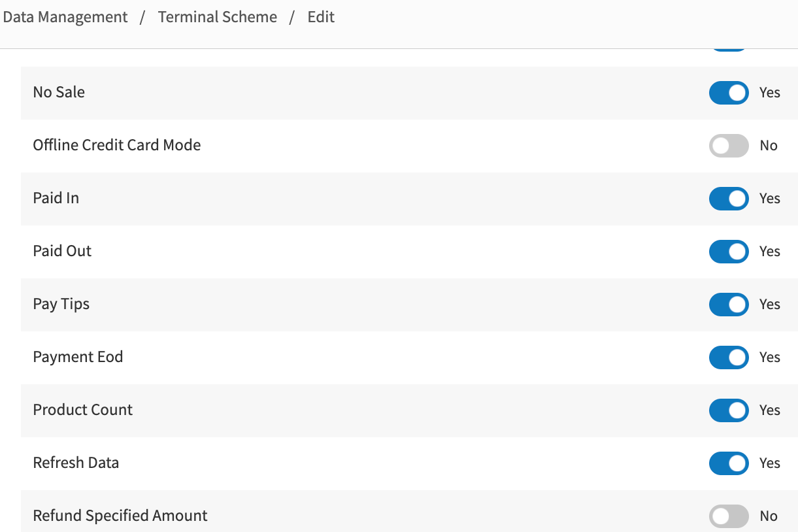The width and height of the screenshot is (798, 532).
Task: Disable the Pay Tips option
Action: coord(728,305)
